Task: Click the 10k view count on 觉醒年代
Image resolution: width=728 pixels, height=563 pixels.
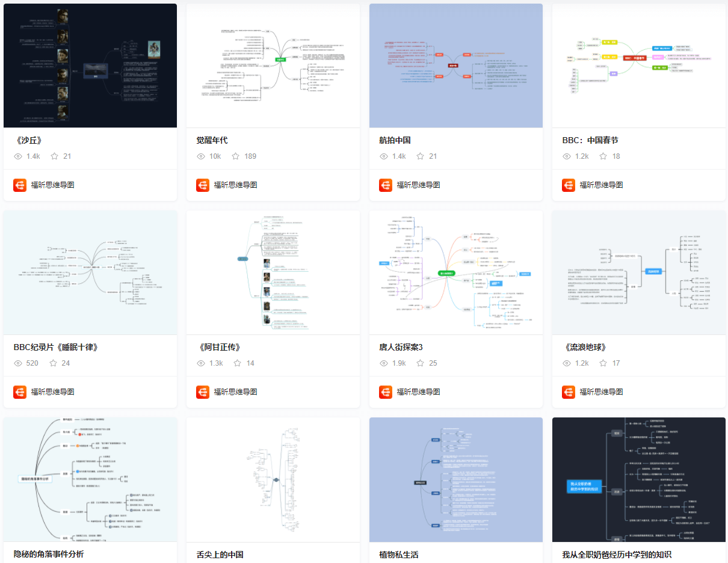Action: click(x=215, y=156)
